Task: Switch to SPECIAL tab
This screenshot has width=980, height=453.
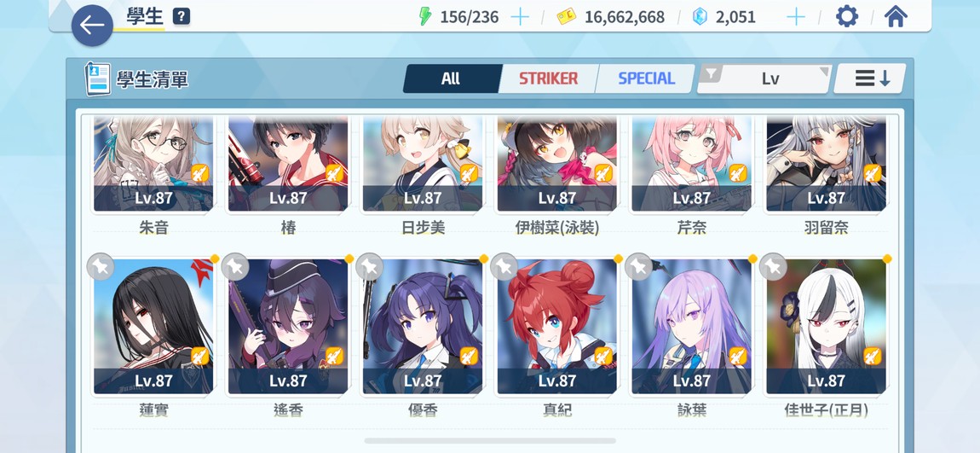Action: [x=646, y=78]
